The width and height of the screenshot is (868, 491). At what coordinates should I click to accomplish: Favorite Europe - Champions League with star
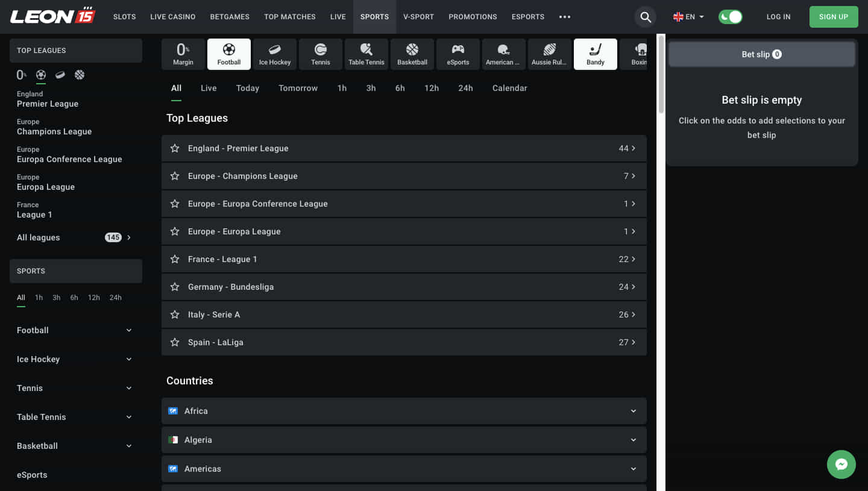coord(175,176)
